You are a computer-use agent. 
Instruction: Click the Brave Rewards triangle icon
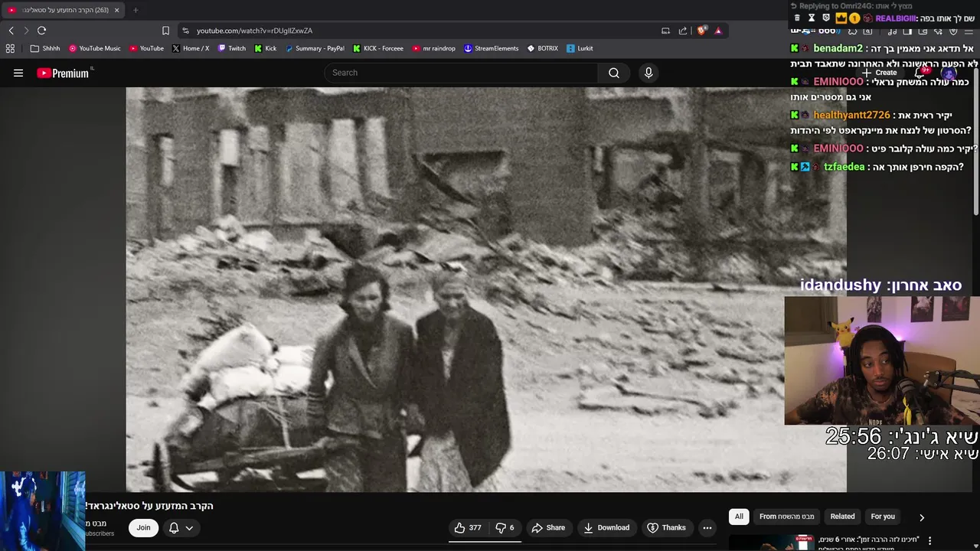tap(718, 31)
